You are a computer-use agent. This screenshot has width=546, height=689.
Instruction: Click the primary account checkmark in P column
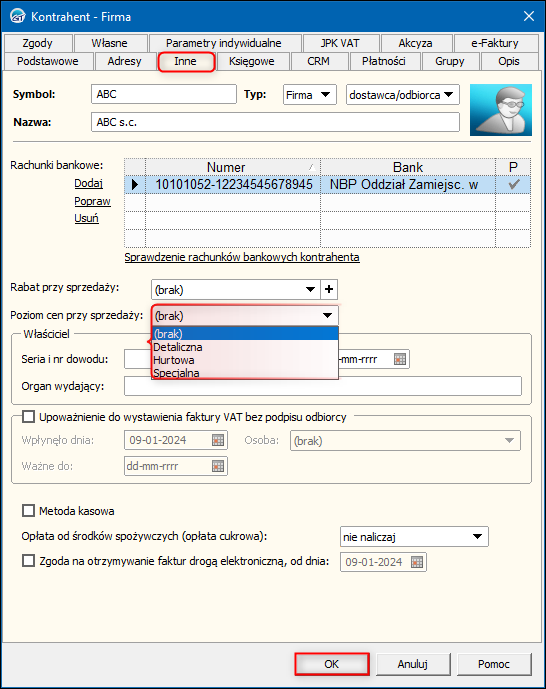point(513,185)
